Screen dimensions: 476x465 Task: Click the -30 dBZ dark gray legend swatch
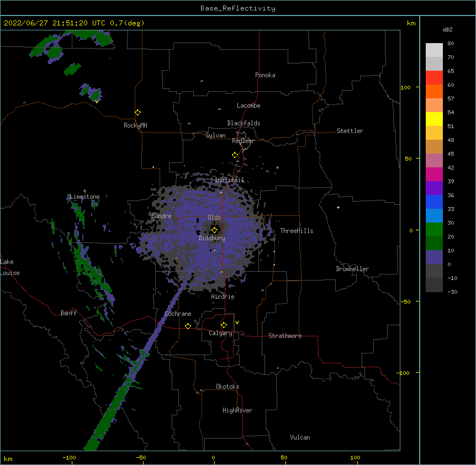pos(434,285)
